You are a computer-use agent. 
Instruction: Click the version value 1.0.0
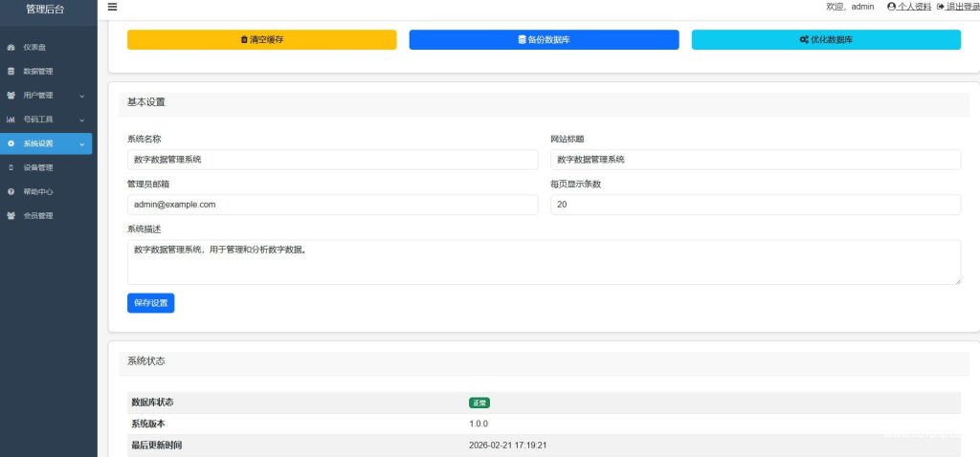point(479,424)
